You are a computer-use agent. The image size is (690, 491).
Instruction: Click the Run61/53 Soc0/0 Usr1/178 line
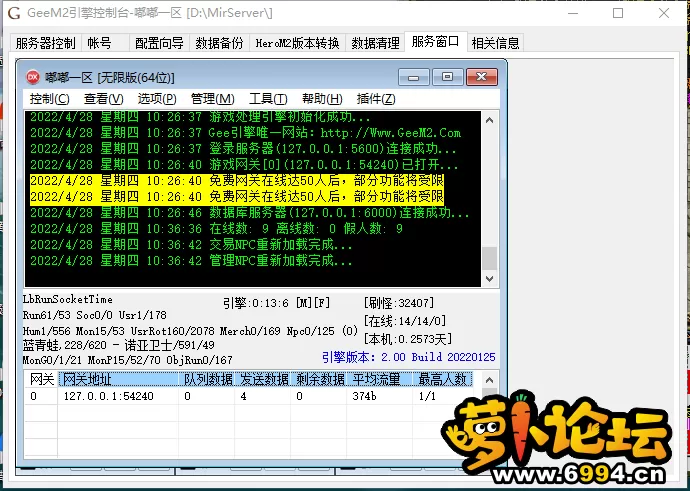(95, 315)
